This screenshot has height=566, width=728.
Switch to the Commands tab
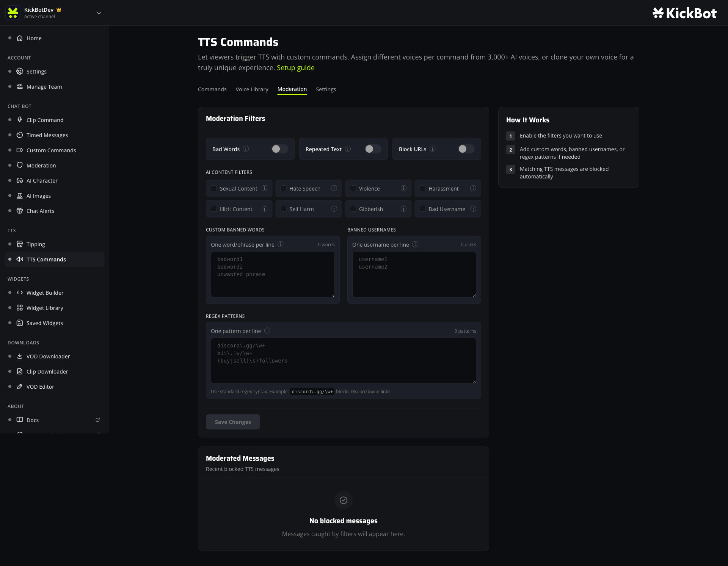click(212, 89)
